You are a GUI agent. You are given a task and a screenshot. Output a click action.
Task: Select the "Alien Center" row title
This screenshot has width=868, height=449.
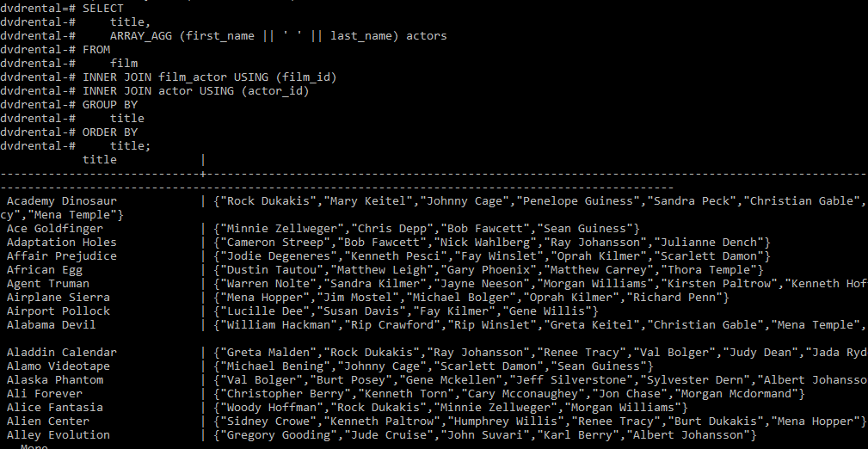(x=47, y=421)
